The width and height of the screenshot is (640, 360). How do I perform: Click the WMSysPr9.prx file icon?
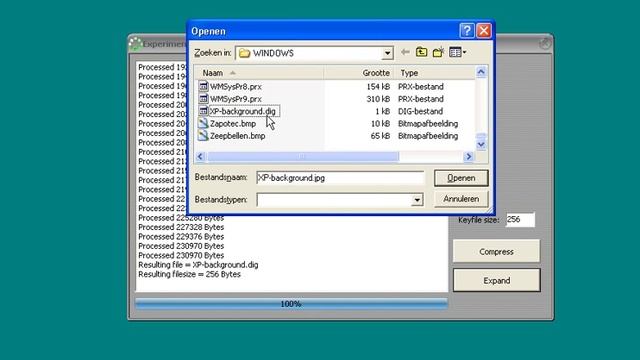coord(203,98)
